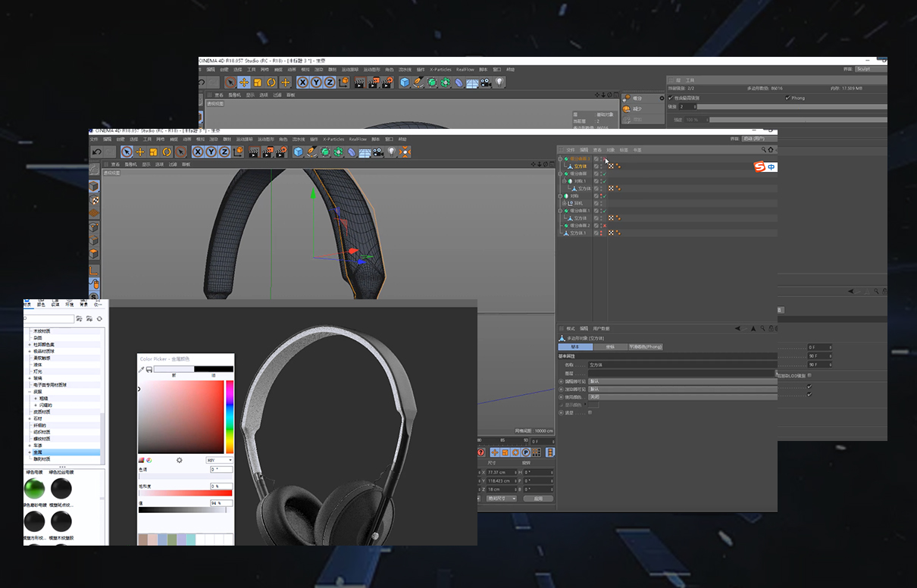Click the saturation-value color field in Color Picker
The image size is (917, 588).
[x=181, y=417]
